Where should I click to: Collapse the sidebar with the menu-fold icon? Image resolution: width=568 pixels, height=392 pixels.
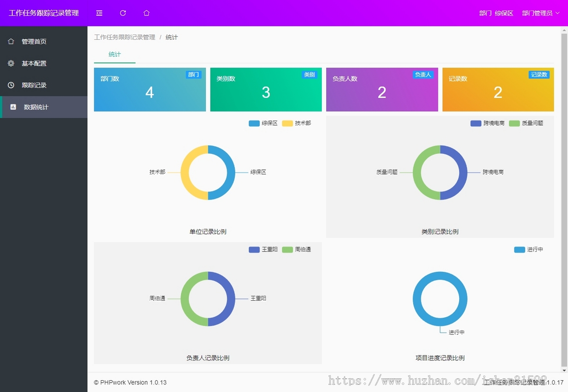pos(99,13)
